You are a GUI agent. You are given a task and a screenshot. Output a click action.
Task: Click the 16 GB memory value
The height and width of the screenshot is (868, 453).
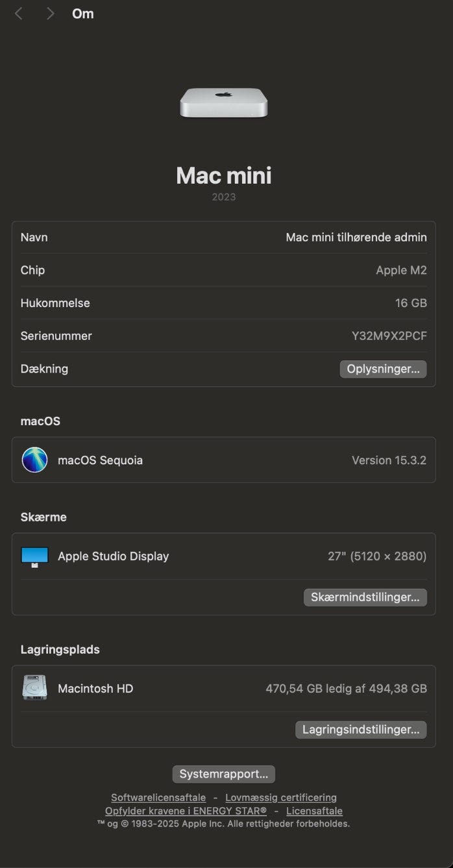pyautogui.click(x=411, y=303)
